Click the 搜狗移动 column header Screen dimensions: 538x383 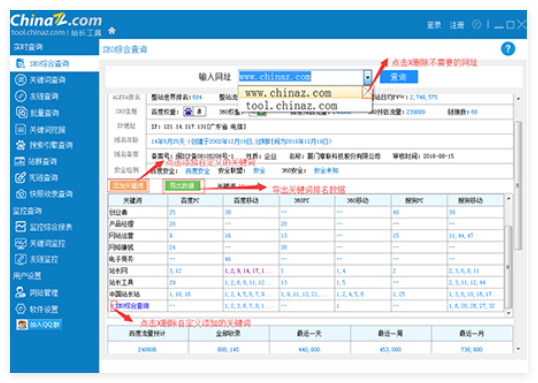click(x=476, y=200)
